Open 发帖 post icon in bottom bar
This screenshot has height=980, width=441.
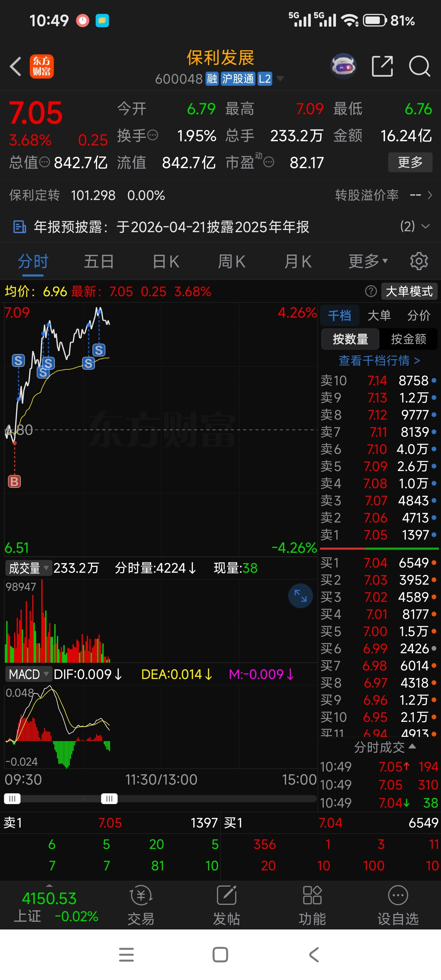point(227,895)
